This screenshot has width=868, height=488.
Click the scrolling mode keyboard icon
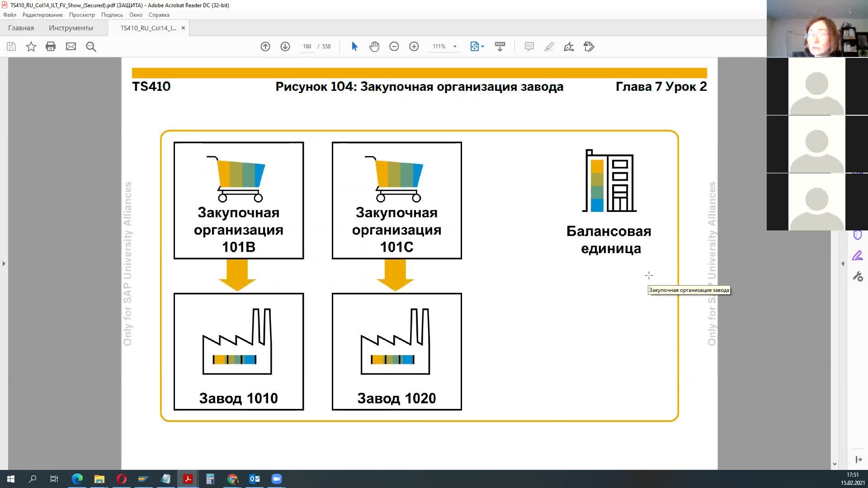(500, 47)
